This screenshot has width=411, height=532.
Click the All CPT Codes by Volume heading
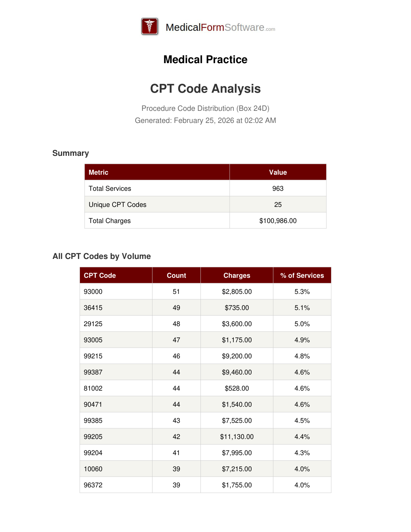[101, 256]
